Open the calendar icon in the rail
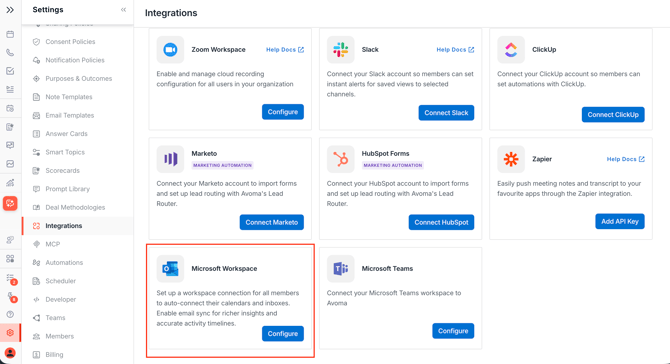670x364 pixels. [10, 34]
